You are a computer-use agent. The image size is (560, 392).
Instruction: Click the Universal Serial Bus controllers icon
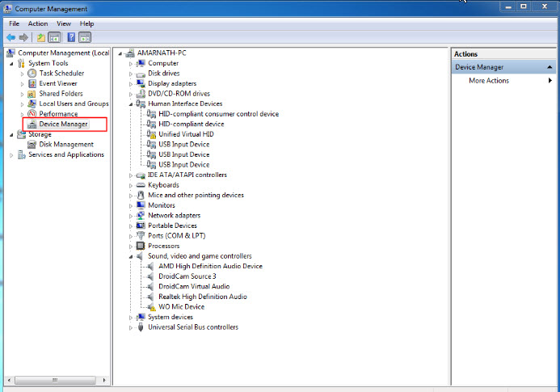[x=141, y=327]
